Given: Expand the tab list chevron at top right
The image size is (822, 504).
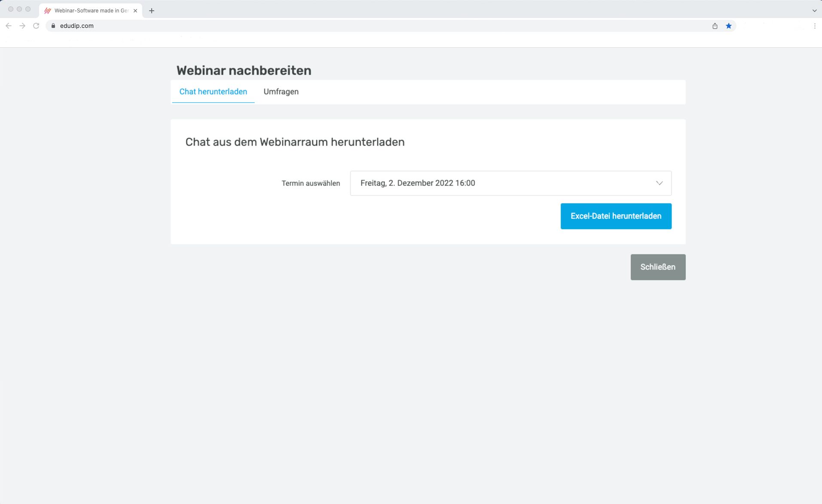Looking at the screenshot, I should point(814,11).
